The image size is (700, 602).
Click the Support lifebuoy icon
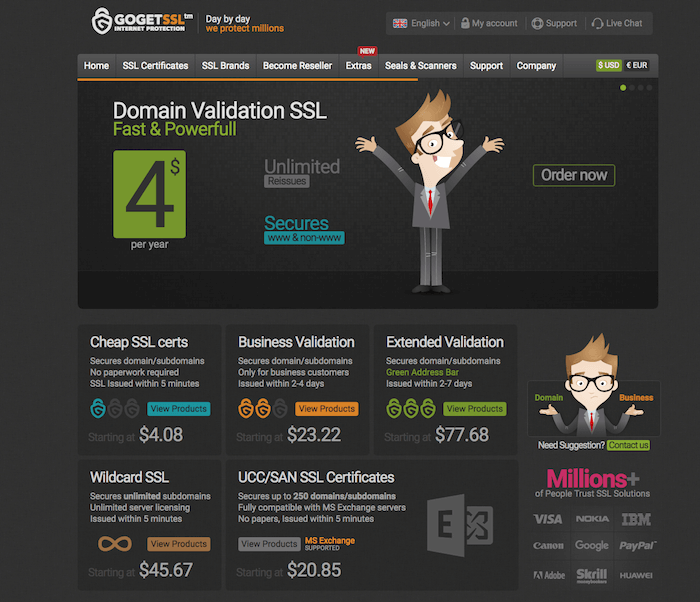coord(537,23)
